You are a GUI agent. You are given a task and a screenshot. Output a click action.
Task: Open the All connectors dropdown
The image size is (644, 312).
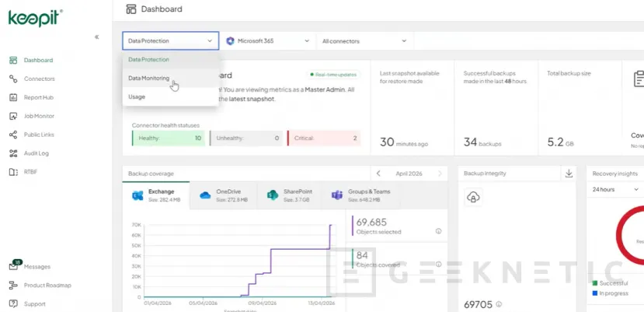coord(364,41)
